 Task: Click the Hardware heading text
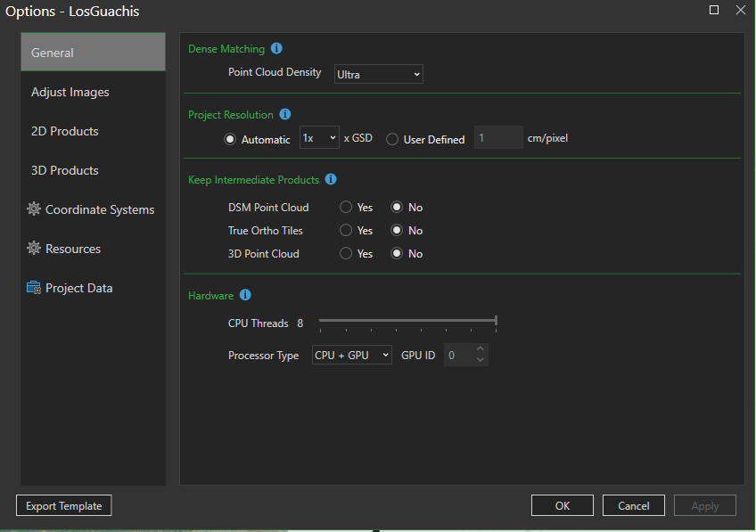(210, 295)
